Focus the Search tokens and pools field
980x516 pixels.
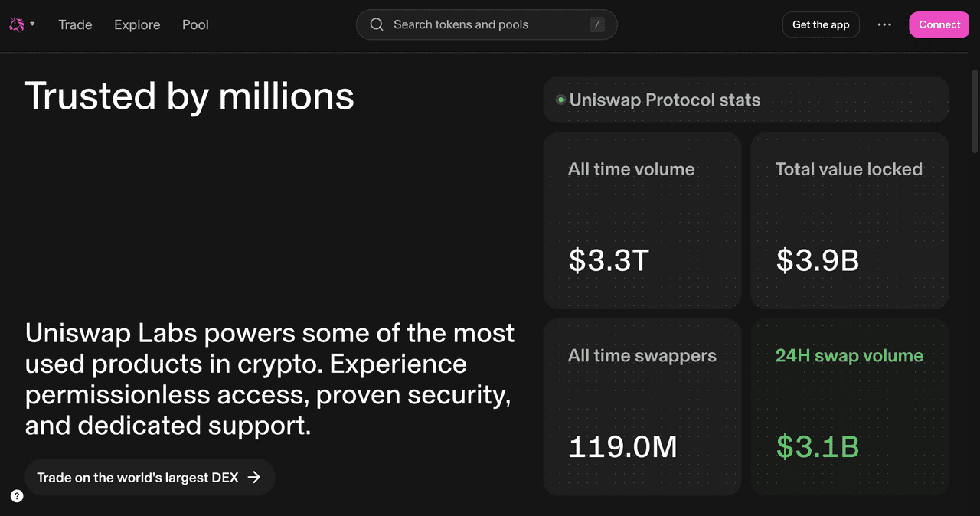pos(482,24)
